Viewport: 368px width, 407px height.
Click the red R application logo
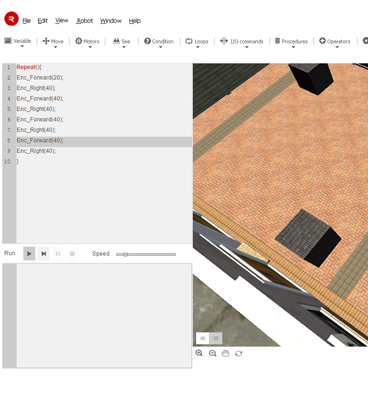11,19
